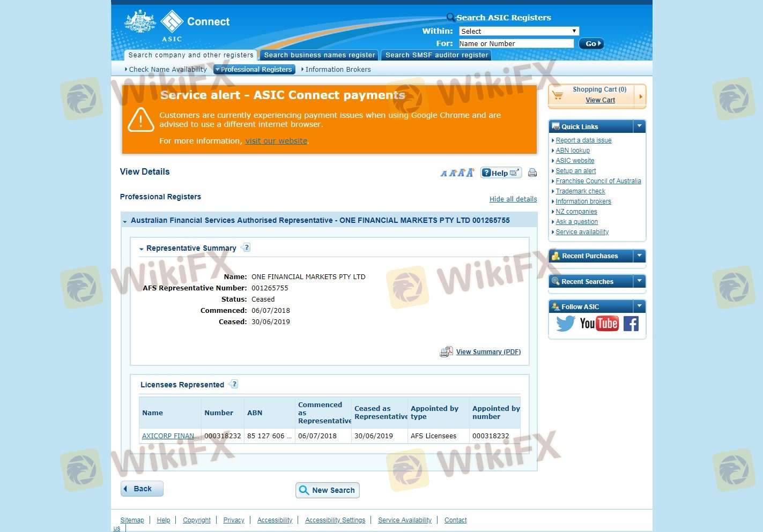
Task: Expand the Shopping Cart arrow
Action: [640, 96]
